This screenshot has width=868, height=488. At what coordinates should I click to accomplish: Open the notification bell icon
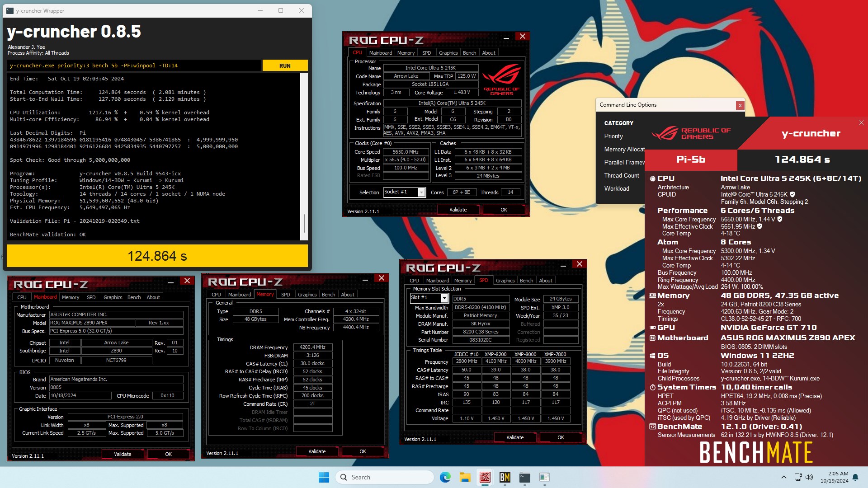[x=855, y=477]
